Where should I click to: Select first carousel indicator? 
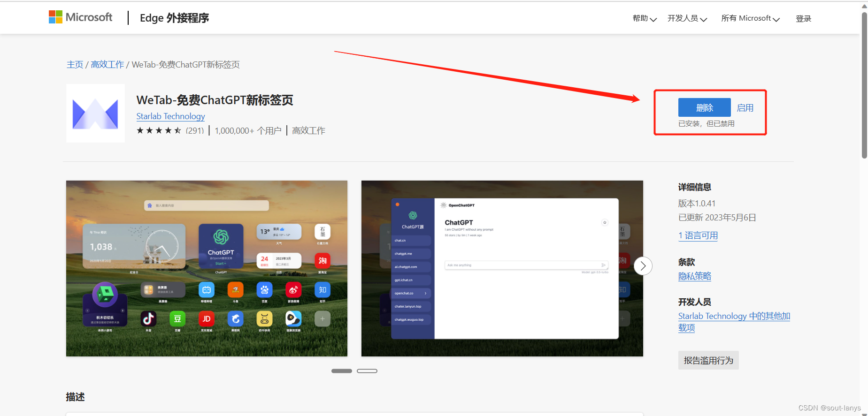[x=342, y=371]
